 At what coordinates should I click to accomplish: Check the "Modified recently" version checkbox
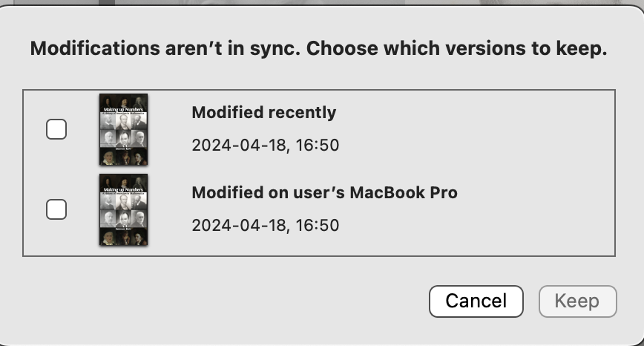56,129
